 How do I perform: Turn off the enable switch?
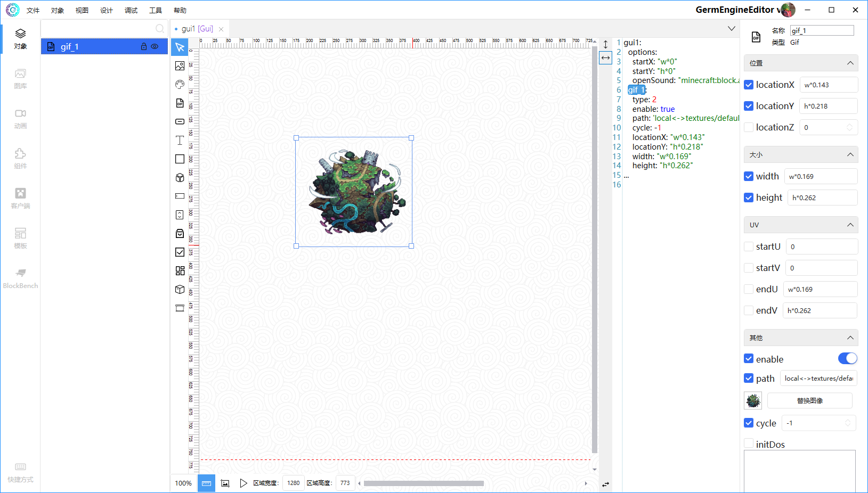pos(847,358)
